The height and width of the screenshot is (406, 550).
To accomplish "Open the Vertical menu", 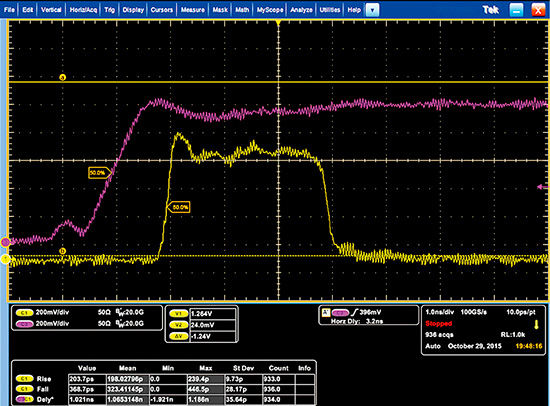I will (51, 10).
